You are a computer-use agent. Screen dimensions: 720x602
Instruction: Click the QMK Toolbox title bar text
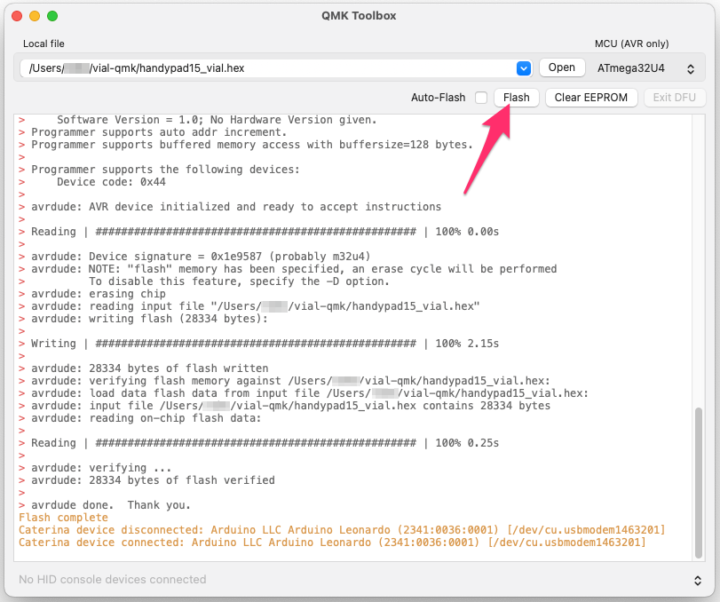359,16
